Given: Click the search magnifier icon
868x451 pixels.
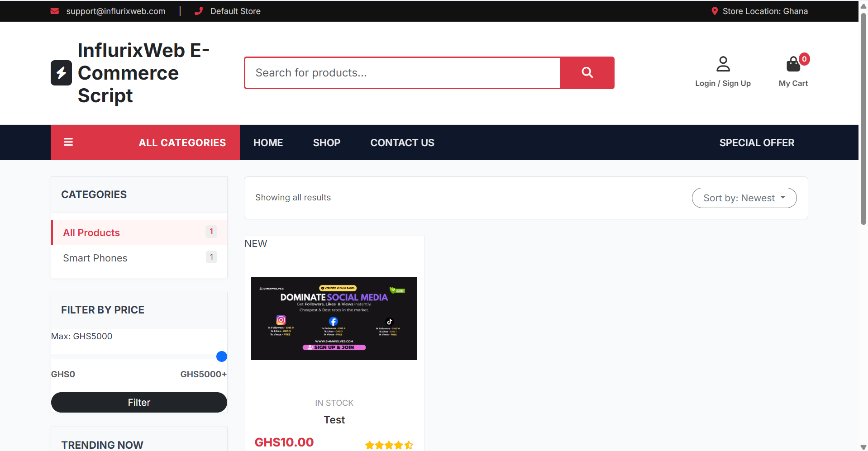Looking at the screenshot, I should coord(587,72).
